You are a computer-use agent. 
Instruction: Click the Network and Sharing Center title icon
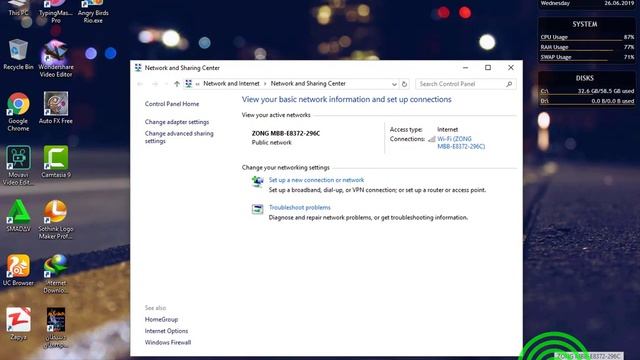[138, 68]
